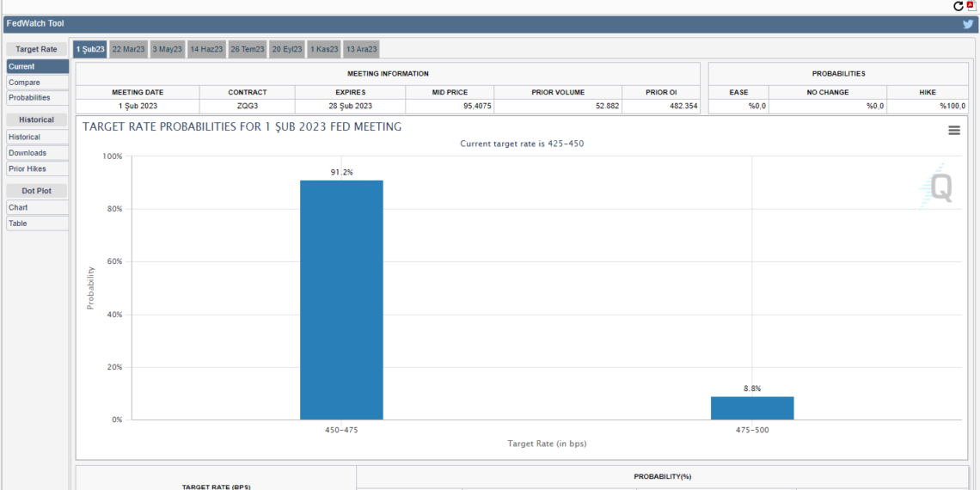The width and height of the screenshot is (980, 490).
Task: Click the MEETING INFORMATION header
Action: click(388, 74)
